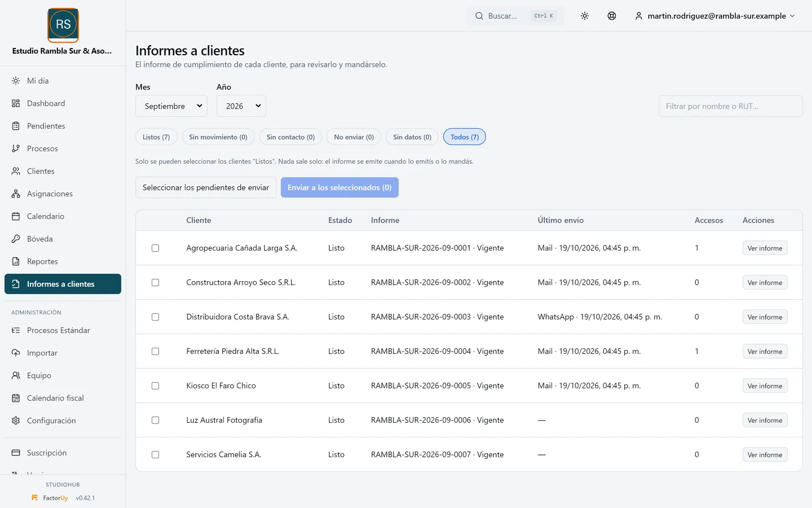
Task: Toggle the light/dark theme sun icon
Action: coord(585,16)
